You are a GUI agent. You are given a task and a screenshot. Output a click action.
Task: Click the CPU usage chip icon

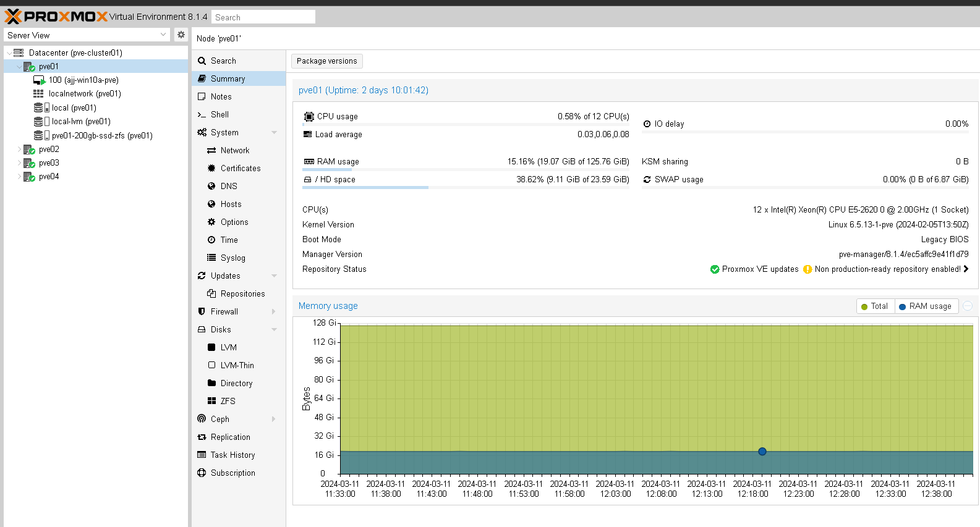(x=309, y=116)
